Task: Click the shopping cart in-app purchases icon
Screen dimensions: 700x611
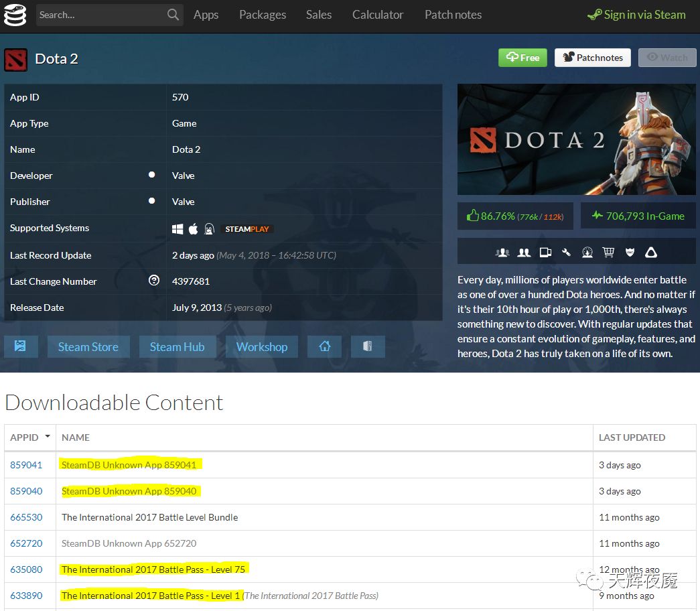Action: click(x=608, y=253)
